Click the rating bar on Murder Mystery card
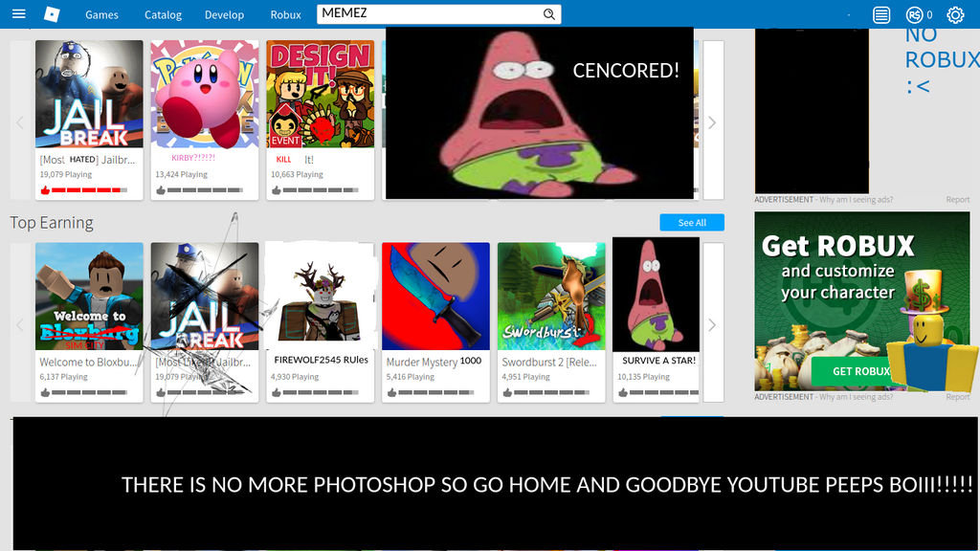This screenshot has height=551, width=980. point(436,392)
